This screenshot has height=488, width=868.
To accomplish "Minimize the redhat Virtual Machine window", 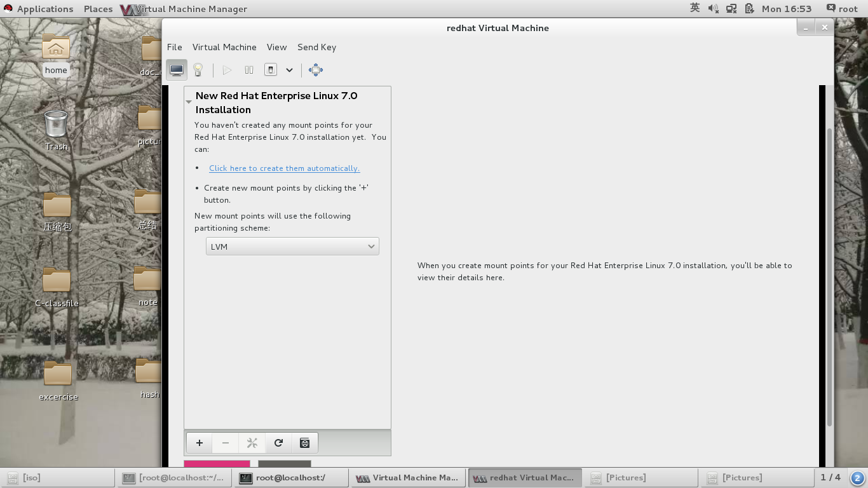I will 806,27.
